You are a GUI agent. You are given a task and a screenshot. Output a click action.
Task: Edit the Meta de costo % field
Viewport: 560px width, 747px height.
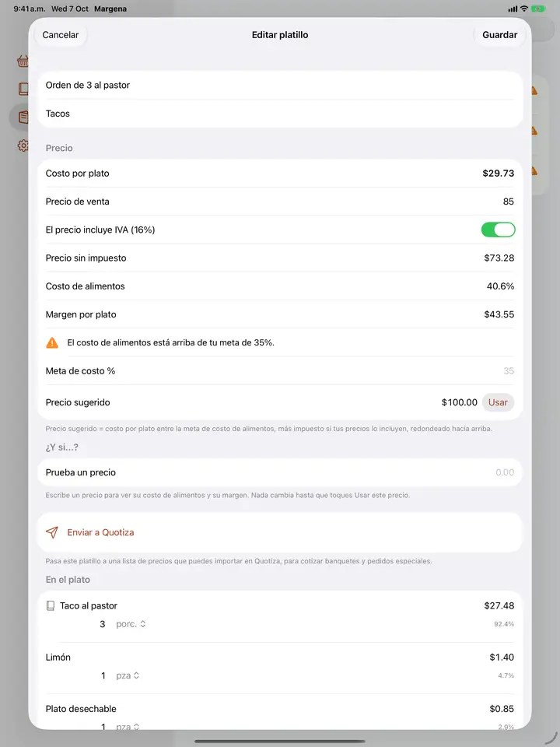(280, 370)
